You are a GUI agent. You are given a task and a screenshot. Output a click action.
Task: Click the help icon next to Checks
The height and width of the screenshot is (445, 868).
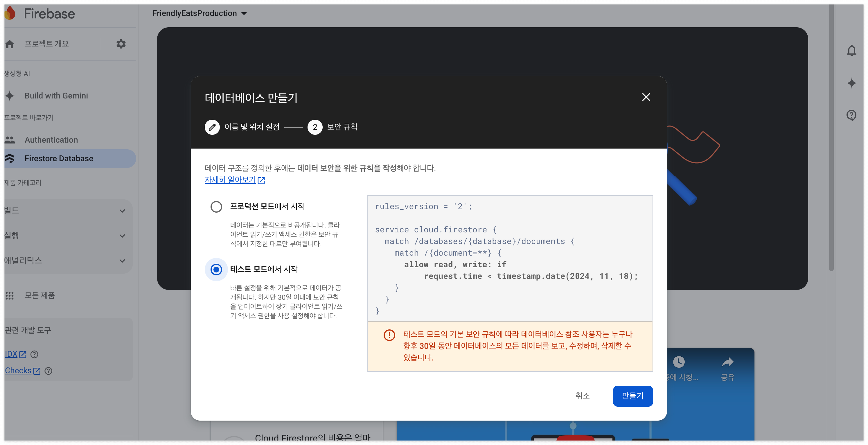tap(48, 371)
